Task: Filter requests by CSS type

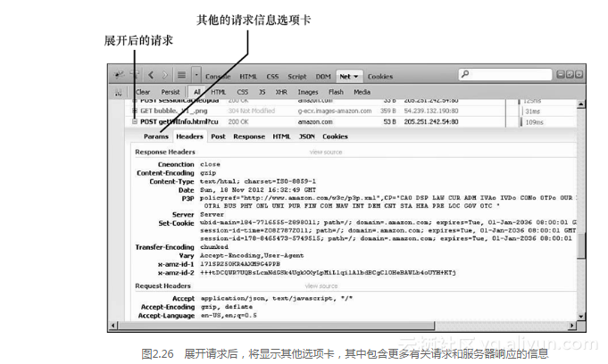Action: (x=242, y=92)
